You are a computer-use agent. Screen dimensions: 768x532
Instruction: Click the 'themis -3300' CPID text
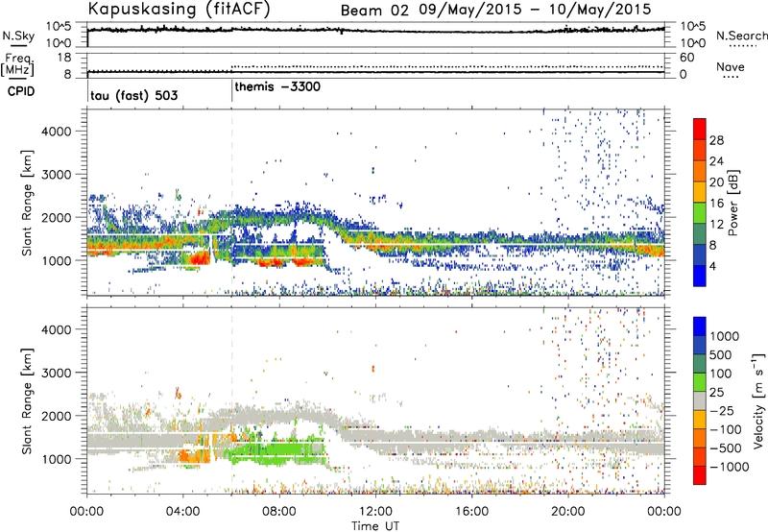coord(277,86)
